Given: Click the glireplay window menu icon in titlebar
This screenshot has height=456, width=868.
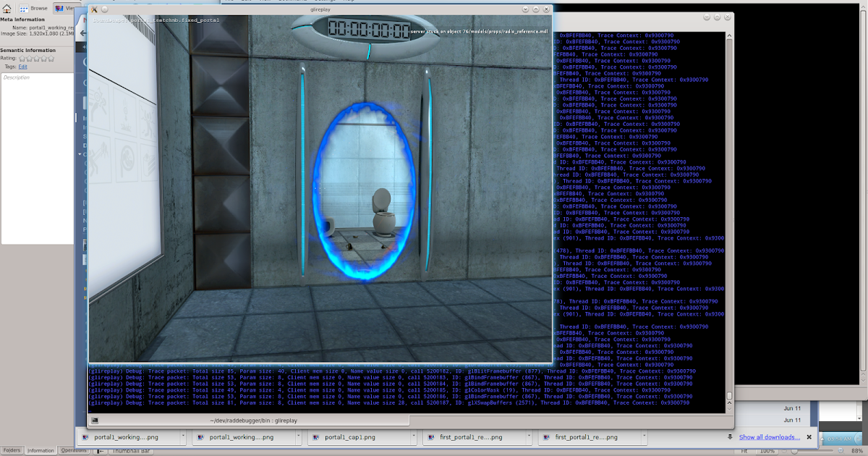Looking at the screenshot, I should point(94,9).
